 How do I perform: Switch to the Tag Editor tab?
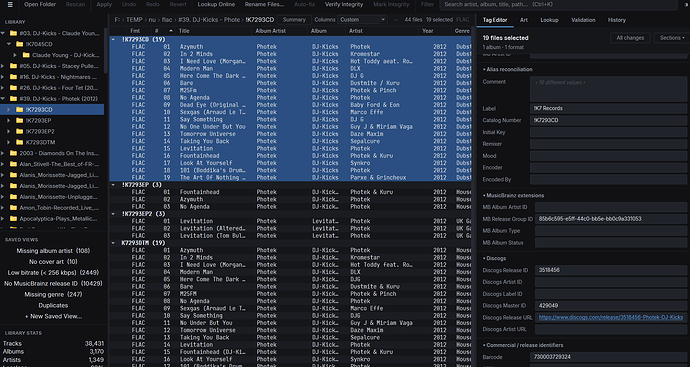[495, 20]
